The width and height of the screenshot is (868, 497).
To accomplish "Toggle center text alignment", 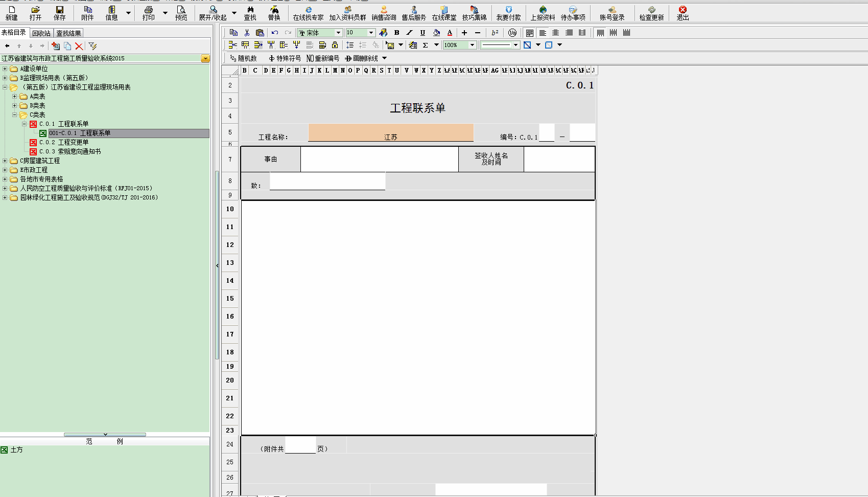I will pyautogui.click(x=555, y=33).
